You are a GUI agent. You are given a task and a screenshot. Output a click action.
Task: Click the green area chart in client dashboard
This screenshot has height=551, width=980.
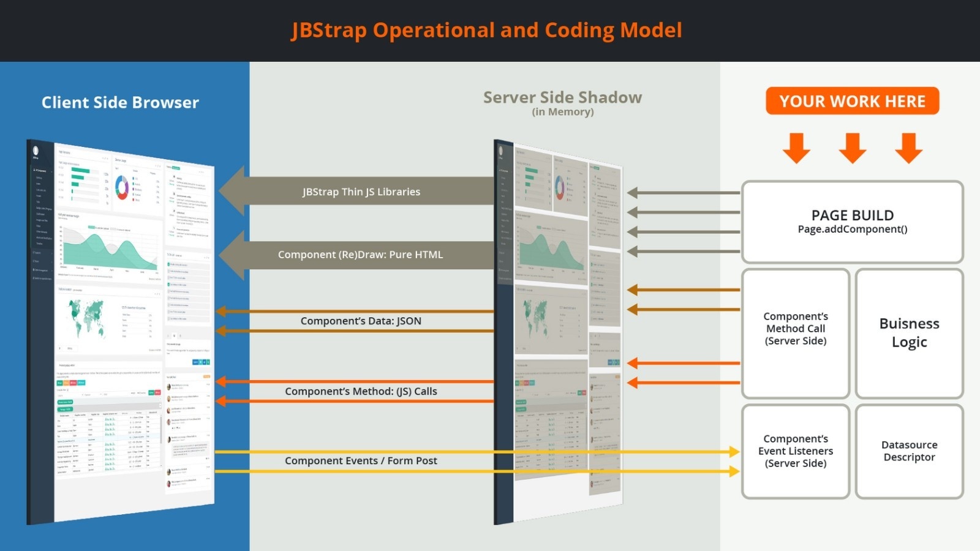(x=109, y=250)
